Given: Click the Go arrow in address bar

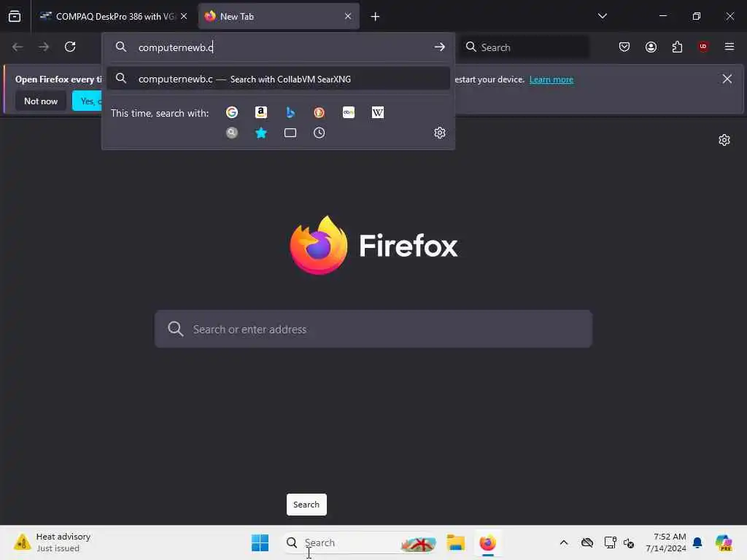Looking at the screenshot, I should (x=440, y=47).
